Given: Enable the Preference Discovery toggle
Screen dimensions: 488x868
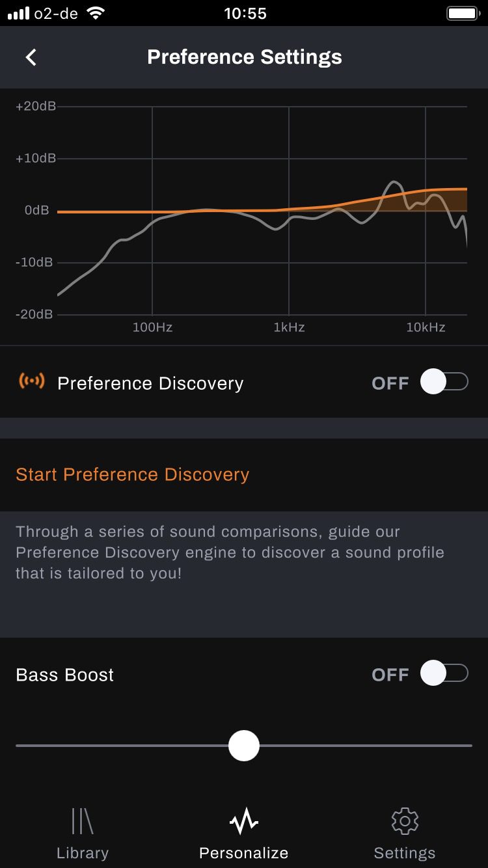Looking at the screenshot, I should (x=444, y=382).
